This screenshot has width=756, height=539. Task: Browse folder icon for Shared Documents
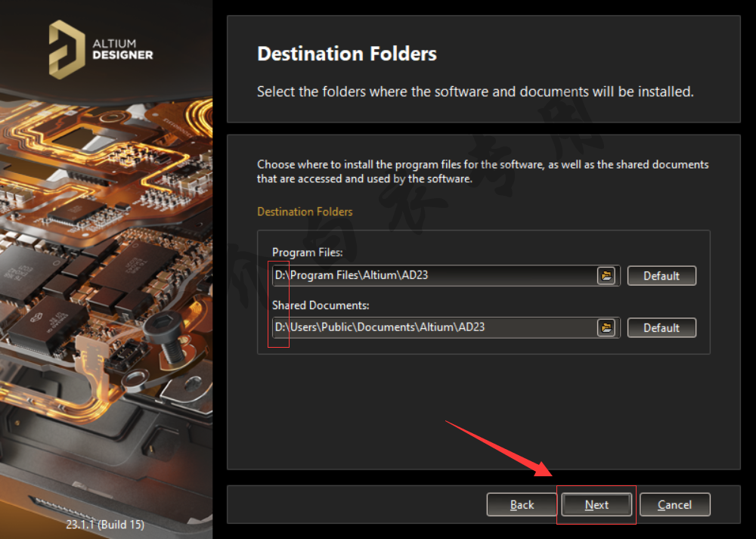coord(606,328)
